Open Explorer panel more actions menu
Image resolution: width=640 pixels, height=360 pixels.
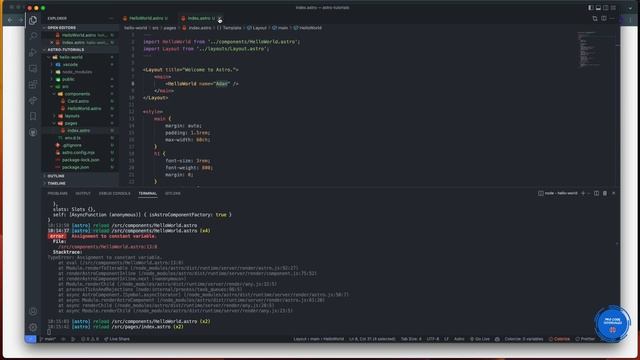(x=111, y=18)
